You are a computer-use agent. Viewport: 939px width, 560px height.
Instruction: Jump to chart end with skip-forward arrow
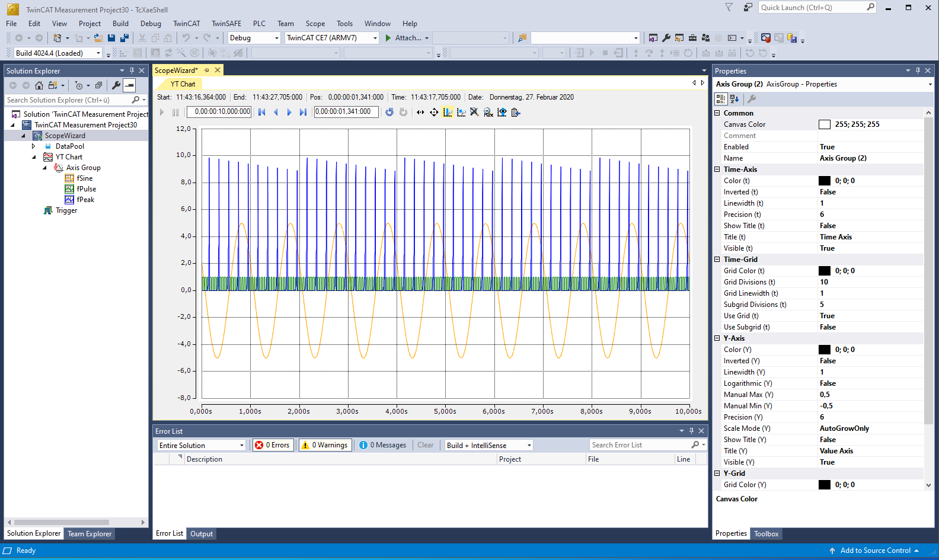pyautogui.click(x=303, y=112)
